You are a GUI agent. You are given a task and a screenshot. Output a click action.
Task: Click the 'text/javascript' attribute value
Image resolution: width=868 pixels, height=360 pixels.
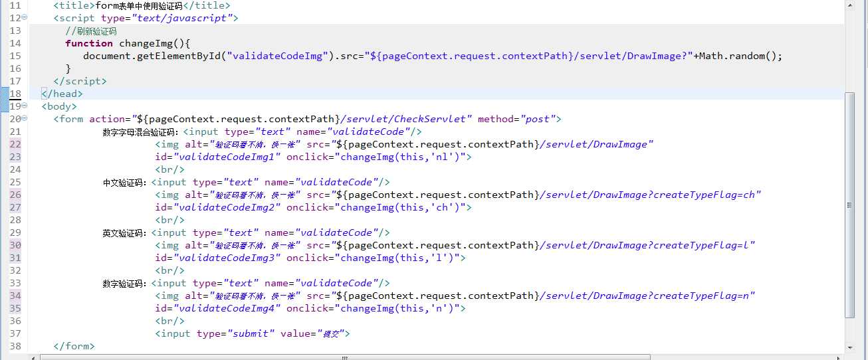(x=184, y=18)
